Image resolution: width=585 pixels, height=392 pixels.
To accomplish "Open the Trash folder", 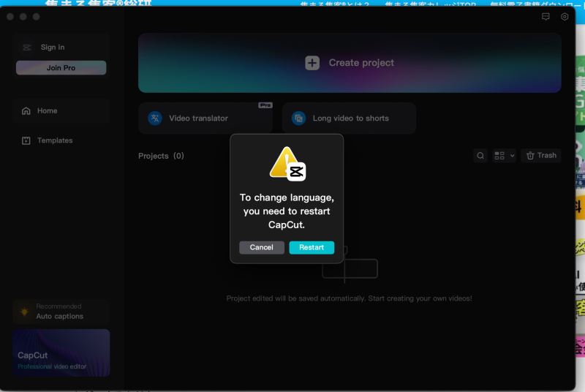I will (541, 156).
